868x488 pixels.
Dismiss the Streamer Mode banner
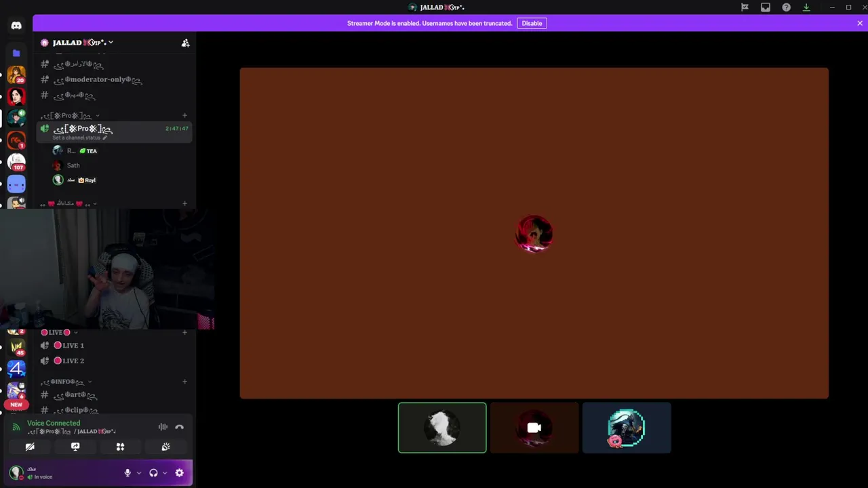(x=860, y=23)
